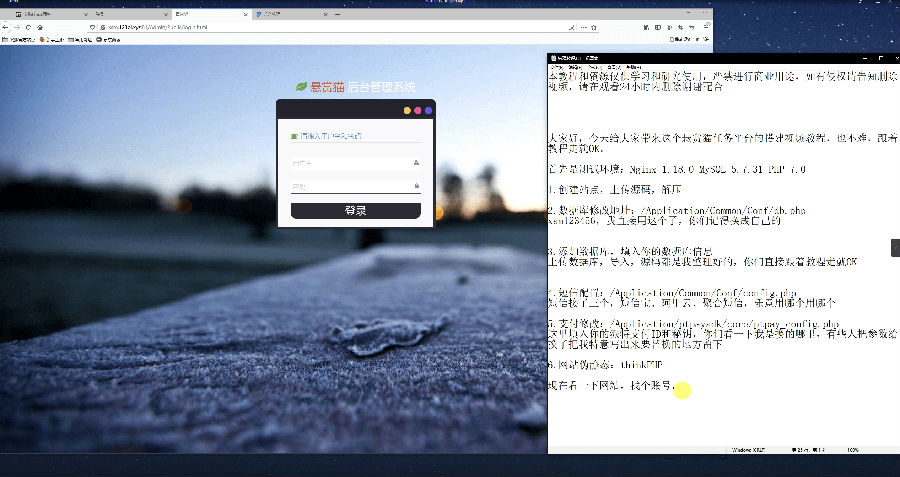Click the browser address bar URL

[156, 27]
